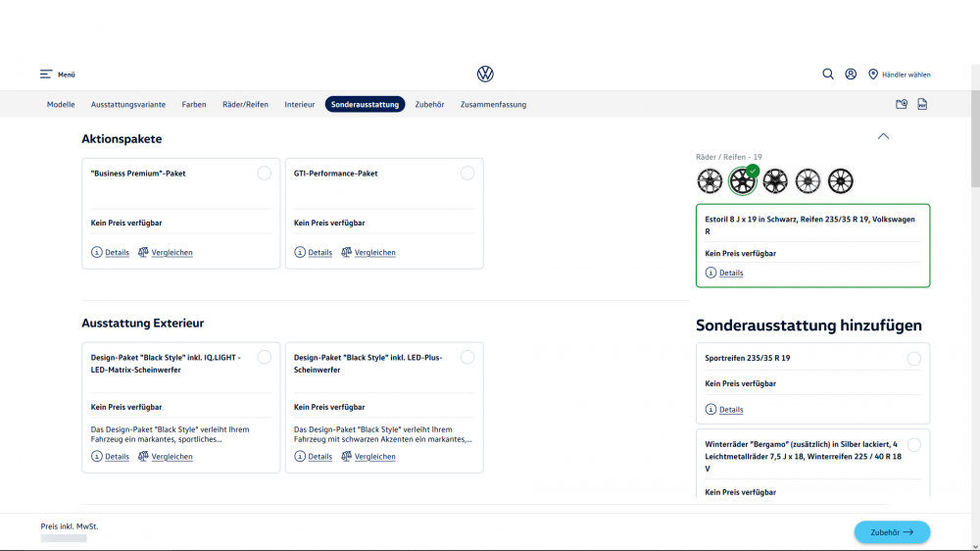Image resolution: width=980 pixels, height=551 pixels.
Task: Click the Sonderausstattung hinzufügen heading
Action: click(x=808, y=326)
